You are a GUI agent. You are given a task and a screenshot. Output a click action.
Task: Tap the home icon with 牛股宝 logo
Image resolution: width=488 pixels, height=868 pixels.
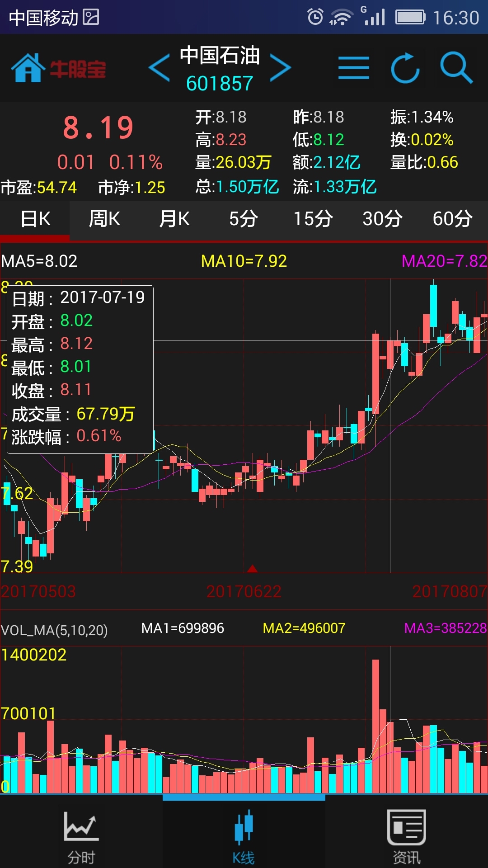[x=58, y=69]
